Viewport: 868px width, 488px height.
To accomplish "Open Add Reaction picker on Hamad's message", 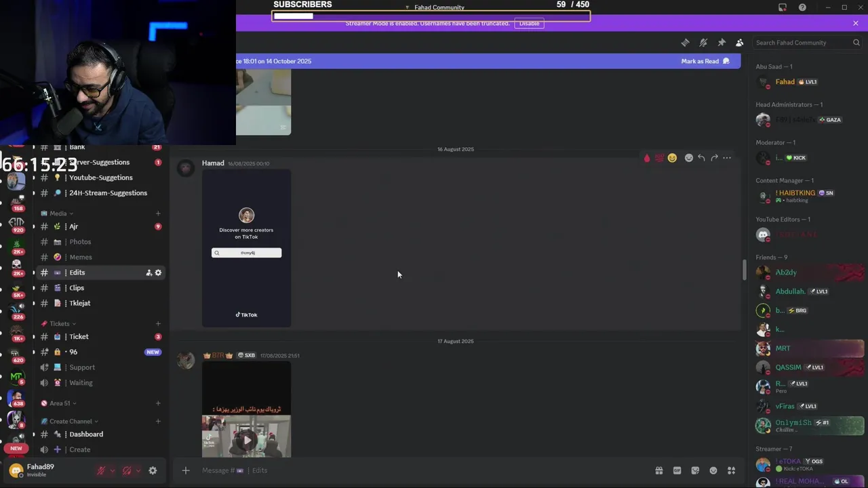I will click(688, 158).
